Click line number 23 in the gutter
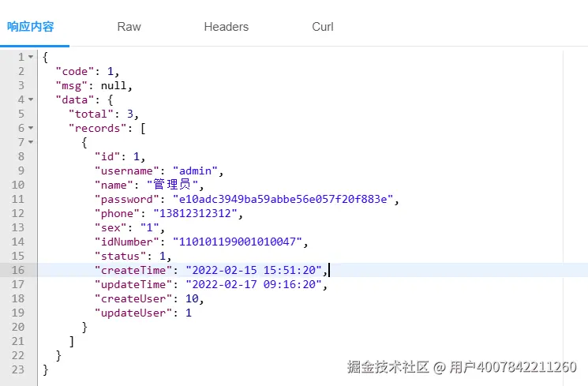The width and height of the screenshot is (588, 386). (17, 369)
